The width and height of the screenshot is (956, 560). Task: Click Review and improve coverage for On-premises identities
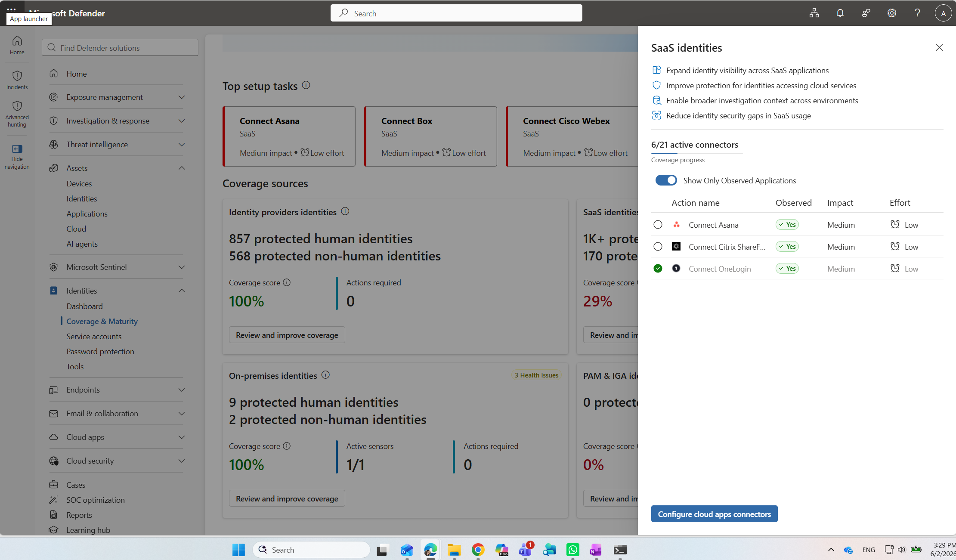tap(287, 498)
